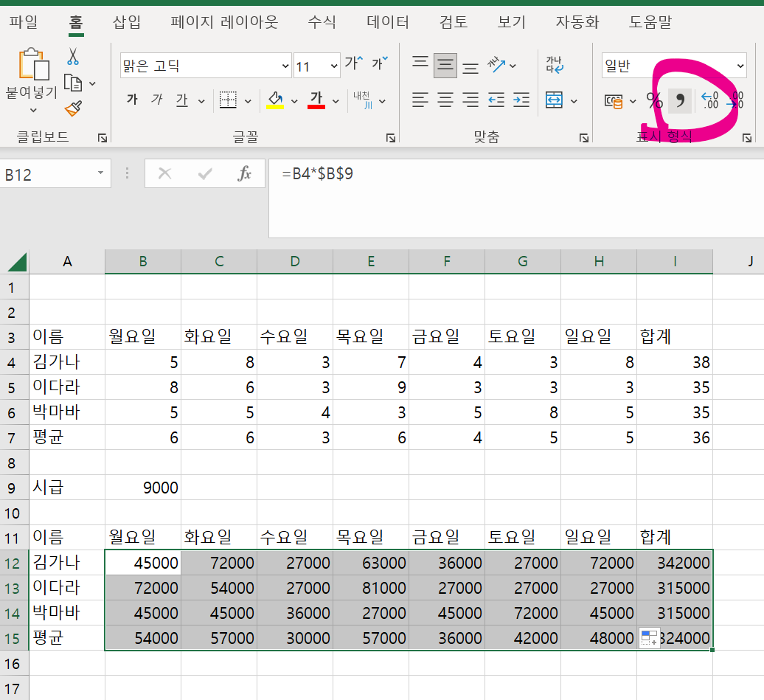Cancel formula entry X button
764x700 pixels.
(x=164, y=173)
